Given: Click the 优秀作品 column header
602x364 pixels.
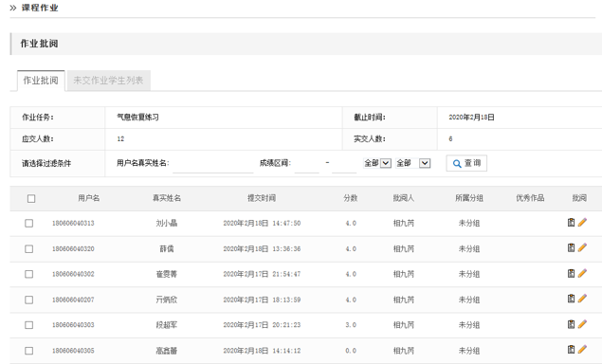Looking at the screenshot, I should [530, 198].
